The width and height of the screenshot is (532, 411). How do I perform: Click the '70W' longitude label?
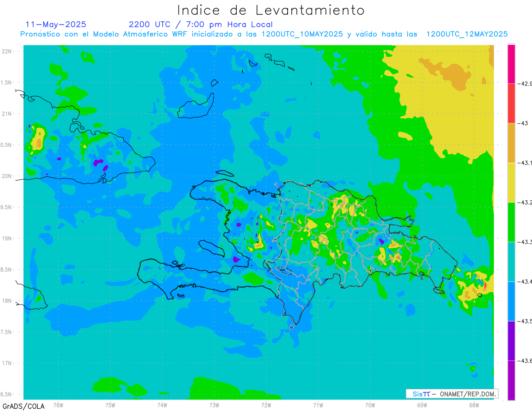pyautogui.click(x=370, y=404)
